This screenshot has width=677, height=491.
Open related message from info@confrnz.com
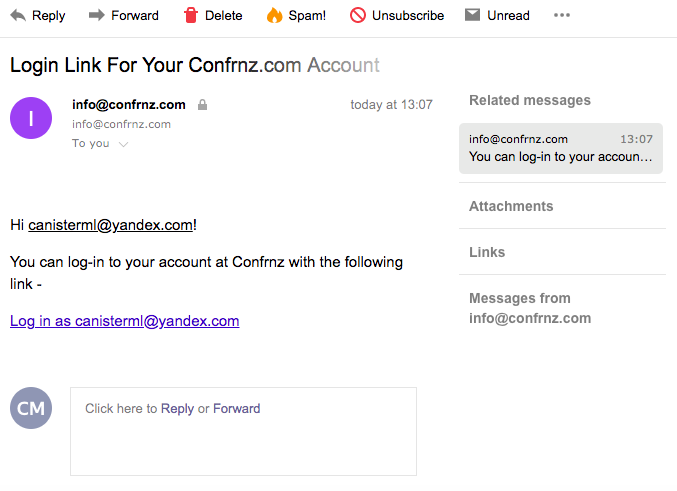[560, 148]
